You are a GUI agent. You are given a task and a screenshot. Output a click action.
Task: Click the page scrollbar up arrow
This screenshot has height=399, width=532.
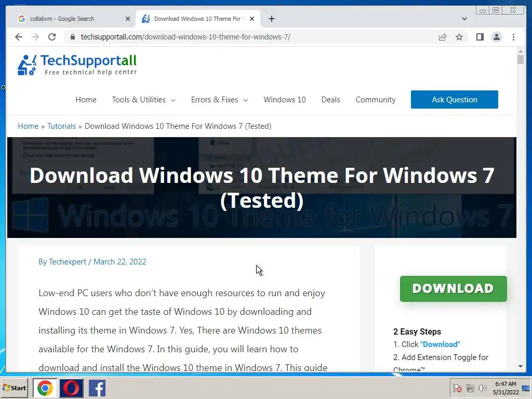pos(521,51)
